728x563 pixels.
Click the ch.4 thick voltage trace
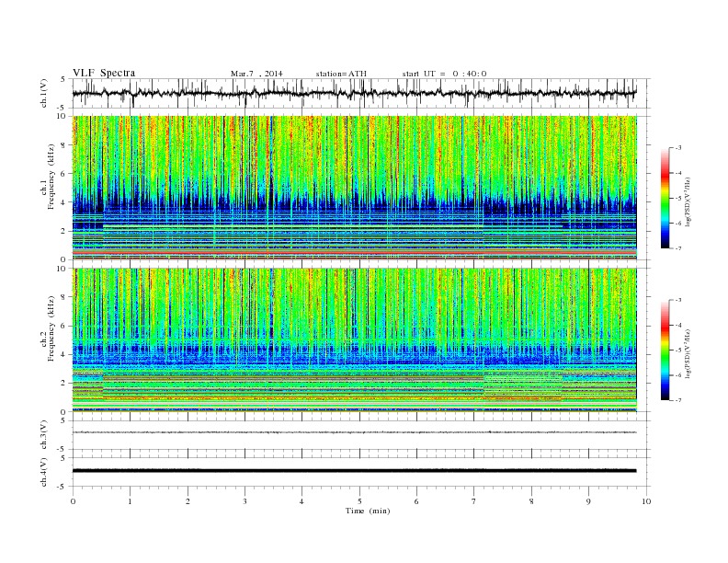pyautogui.click(x=354, y=471)
